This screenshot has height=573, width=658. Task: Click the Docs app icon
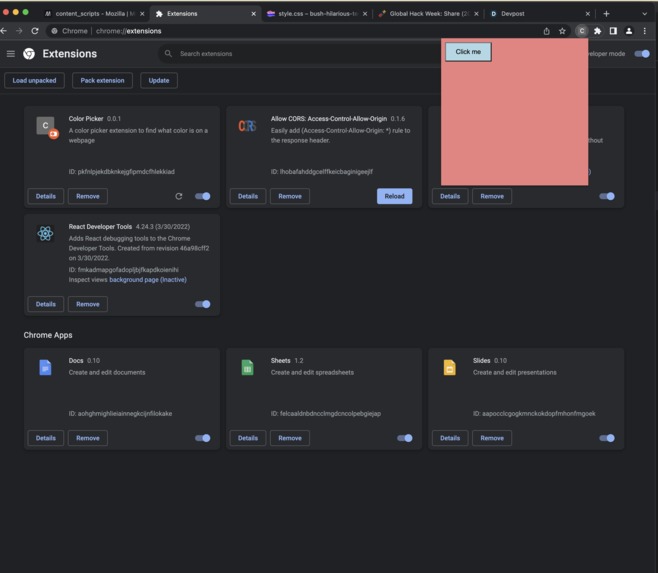tap(45, 367)
